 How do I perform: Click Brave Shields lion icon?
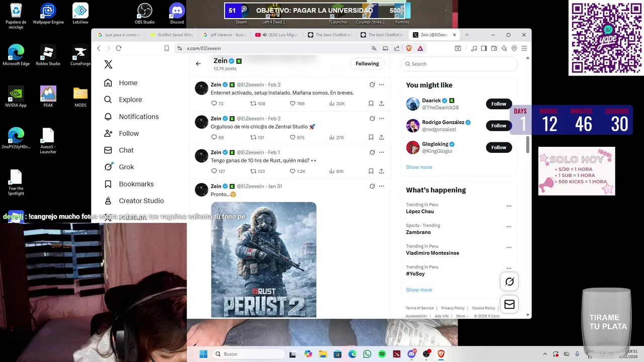[409, 48]
